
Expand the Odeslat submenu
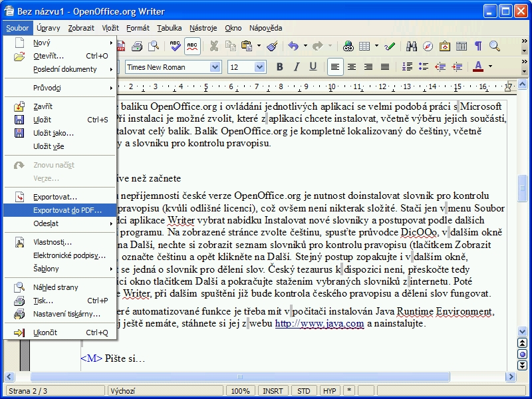pos(60,223)
